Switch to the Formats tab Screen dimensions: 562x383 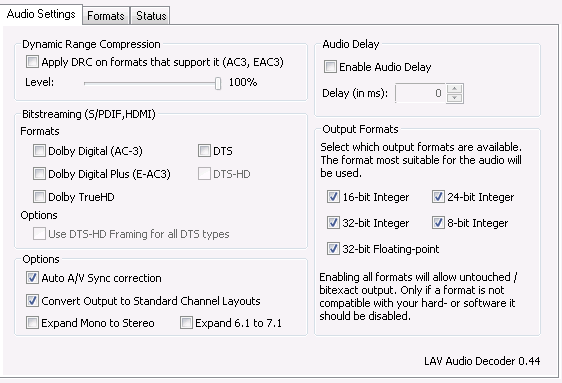106,16
